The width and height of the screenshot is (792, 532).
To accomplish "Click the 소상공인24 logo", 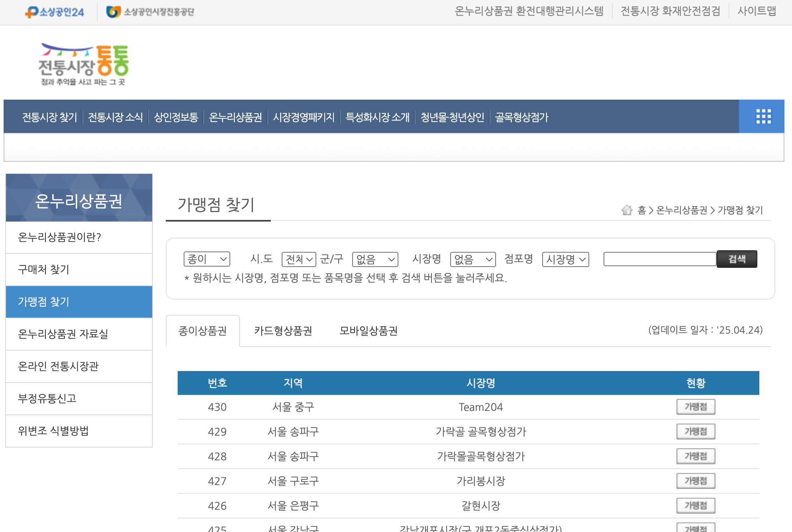I will [55, 12].
